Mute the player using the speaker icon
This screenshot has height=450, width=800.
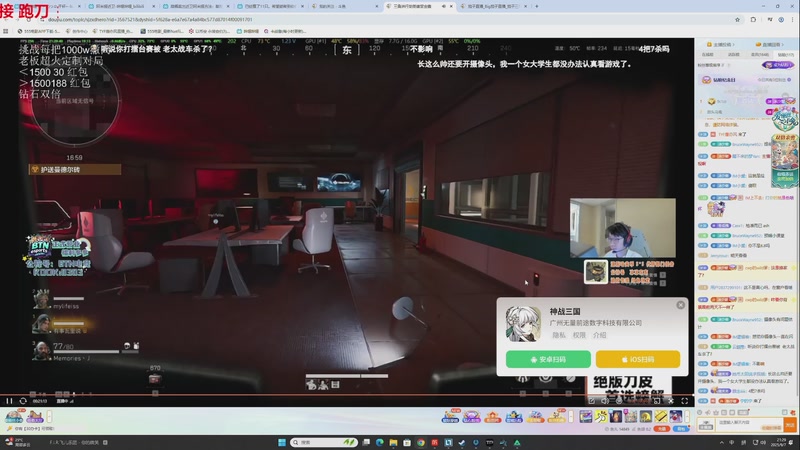pyautogui.click(x=605, y=401)
